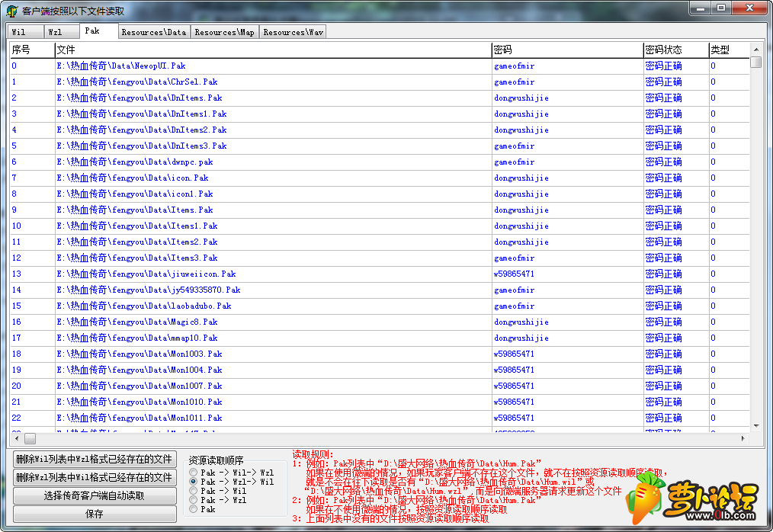Open the Resources\Data tab
Screen dimensions: 773x532
154,31
